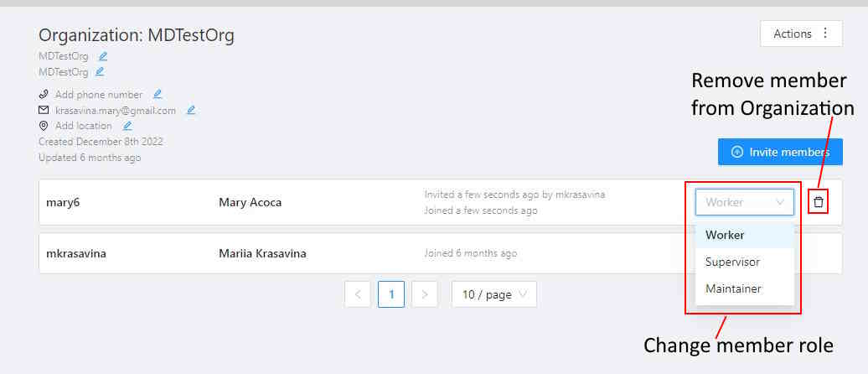Select Worker role option in list
Viewport: 868px width, 374px height.
pos(726,235)
